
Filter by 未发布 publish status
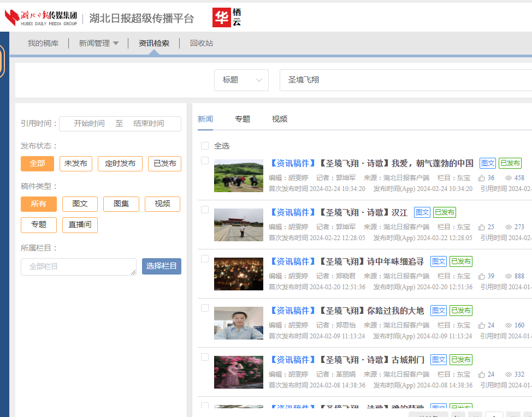(76, 164)
